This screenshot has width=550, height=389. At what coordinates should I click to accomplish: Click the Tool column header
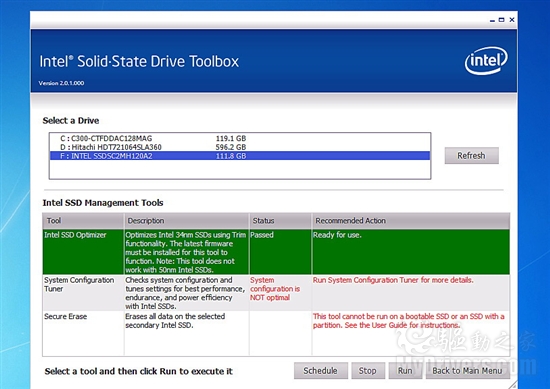(x=83, y=221)
